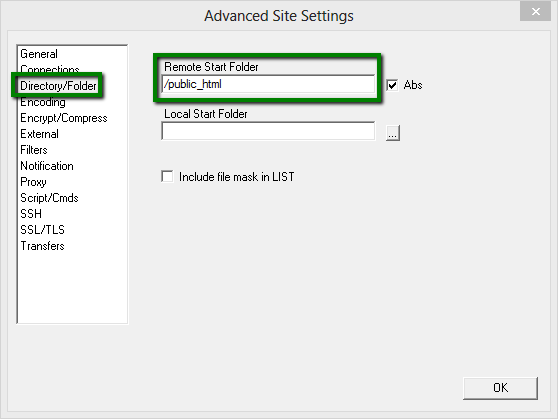This screenshot has height=419, width=558.
Task: Uncheck the Abs checkbox
Action: (x=392, y=85)
